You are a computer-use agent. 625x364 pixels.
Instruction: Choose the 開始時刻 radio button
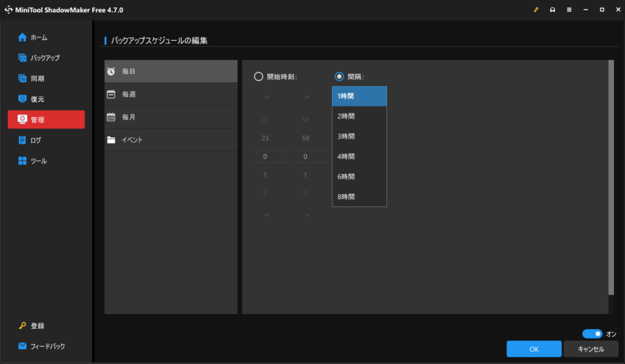click(259, 76)
